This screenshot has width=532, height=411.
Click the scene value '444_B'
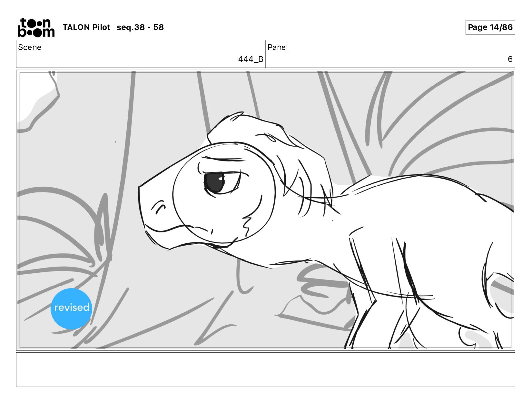click(251, 59)
